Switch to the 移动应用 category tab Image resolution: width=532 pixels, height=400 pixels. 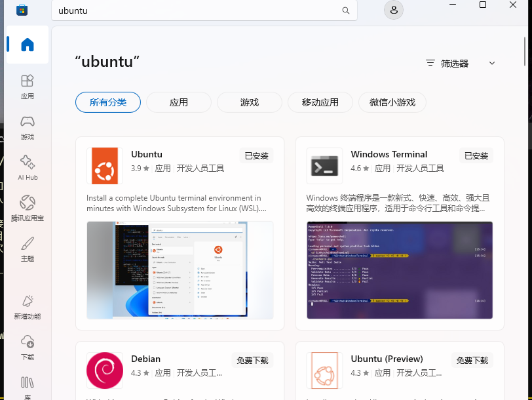(320, 102)
